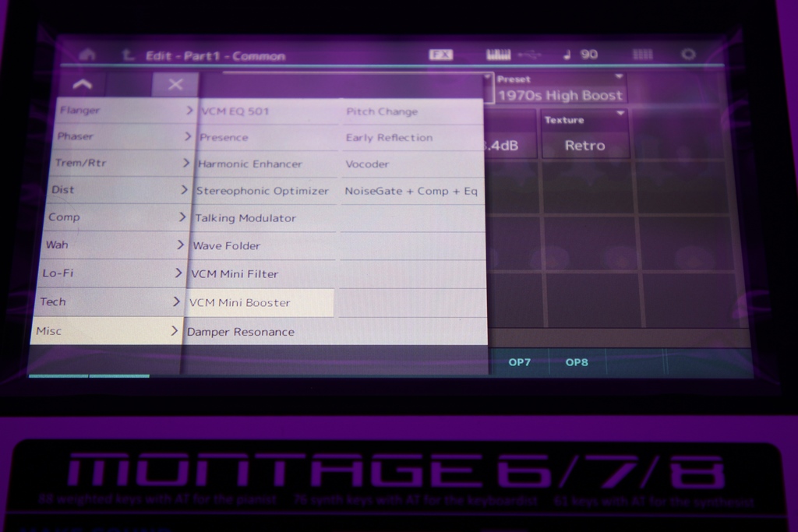Screen dimensions: 798x532
Task: Expand the Lo-Fi effect category
Action: coord(112,273)
